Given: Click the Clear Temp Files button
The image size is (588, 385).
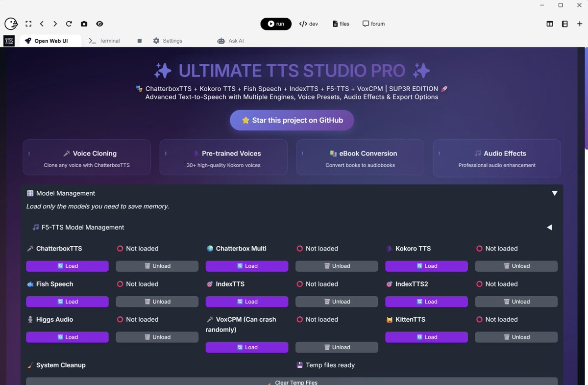Looking at the screenshot, I should click(x=292, y=381).
